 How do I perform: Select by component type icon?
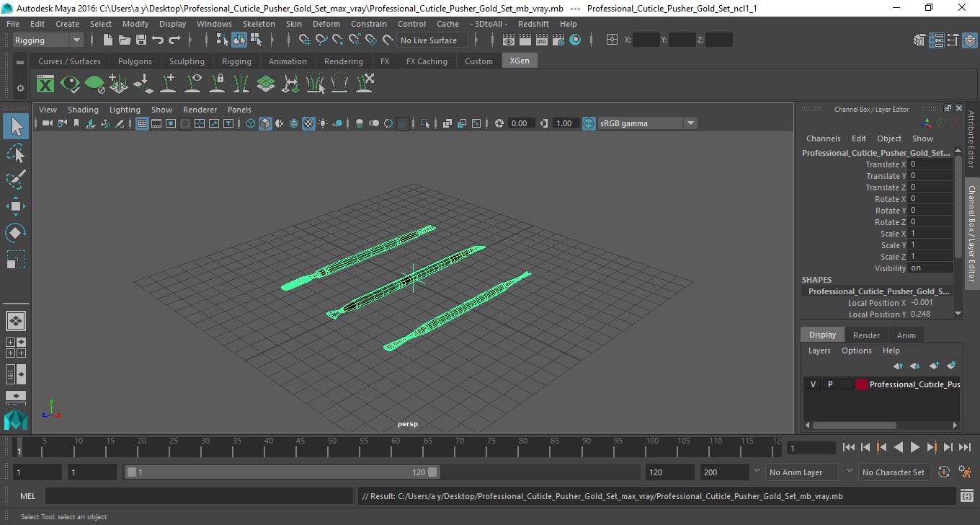click(x=256, y=40)
